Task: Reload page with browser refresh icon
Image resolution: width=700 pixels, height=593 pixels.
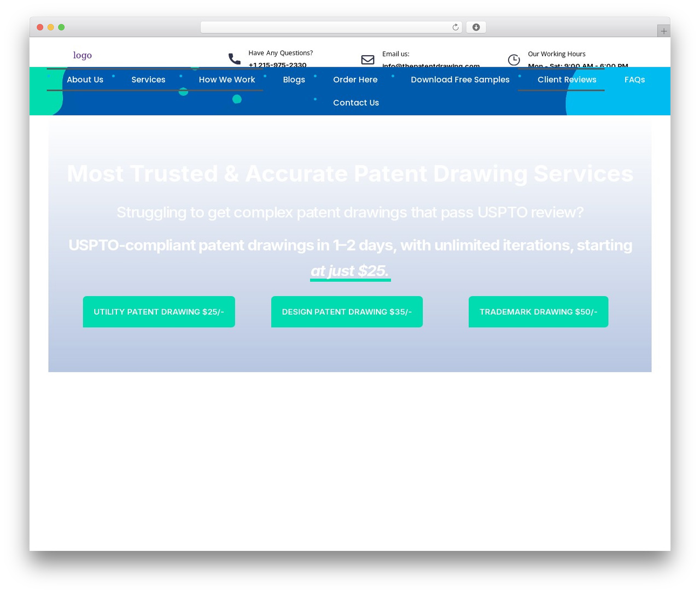Action: click(456, 27)
